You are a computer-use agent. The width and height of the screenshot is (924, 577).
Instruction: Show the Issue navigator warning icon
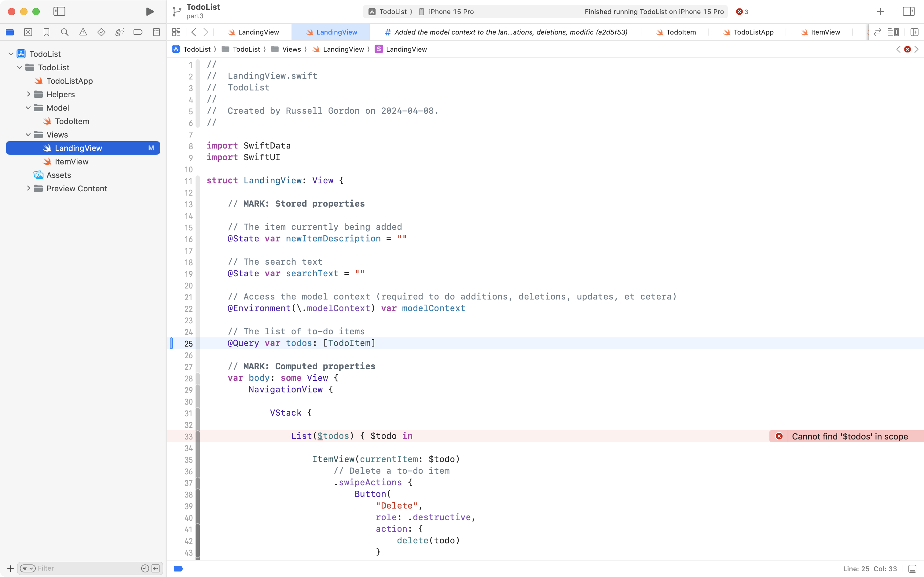point(83,32)
